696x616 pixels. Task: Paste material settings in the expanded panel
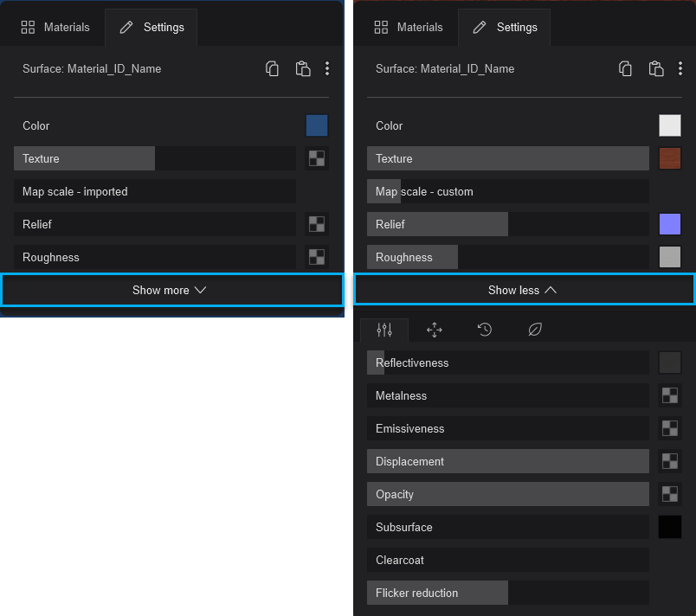656,68
